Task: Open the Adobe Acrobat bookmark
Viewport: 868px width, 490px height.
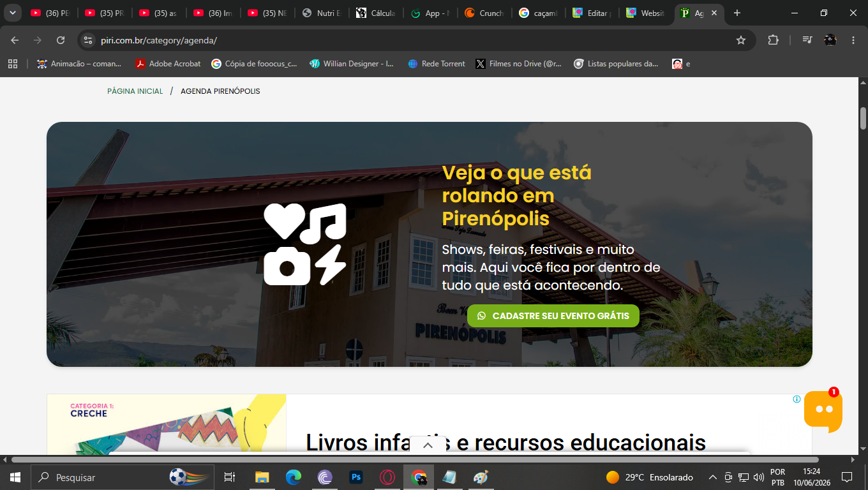Action: click(168, 64)
